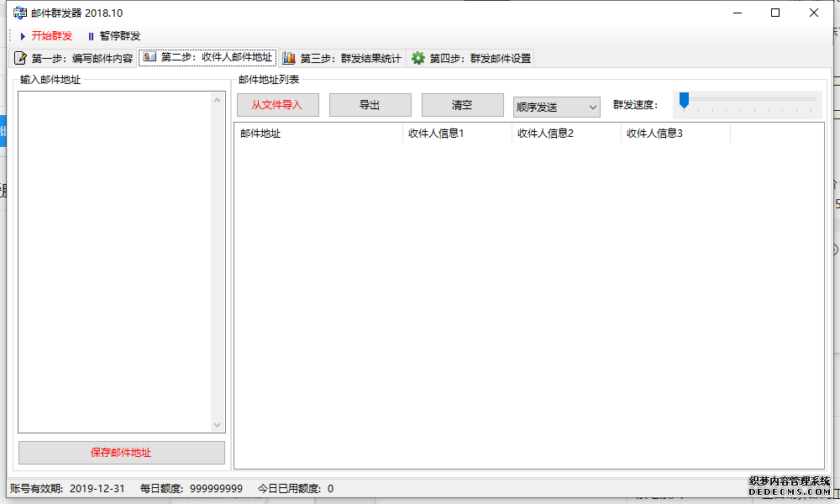Viewport: 840px width, 504px height.
Task: Click the 邮件地址 column header
Action: pyautogui.click(x=319, y=134)
